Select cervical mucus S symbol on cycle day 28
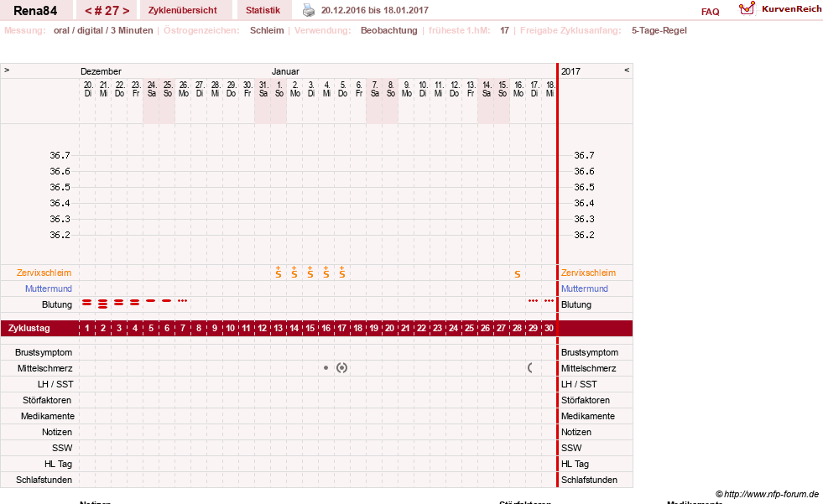 click(x=518, y=274)
